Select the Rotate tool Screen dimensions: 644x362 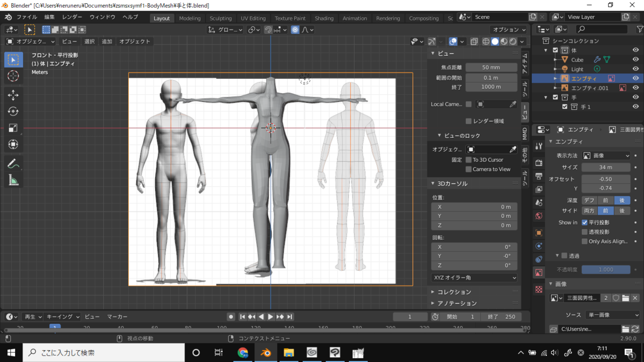tap(13, 112)
